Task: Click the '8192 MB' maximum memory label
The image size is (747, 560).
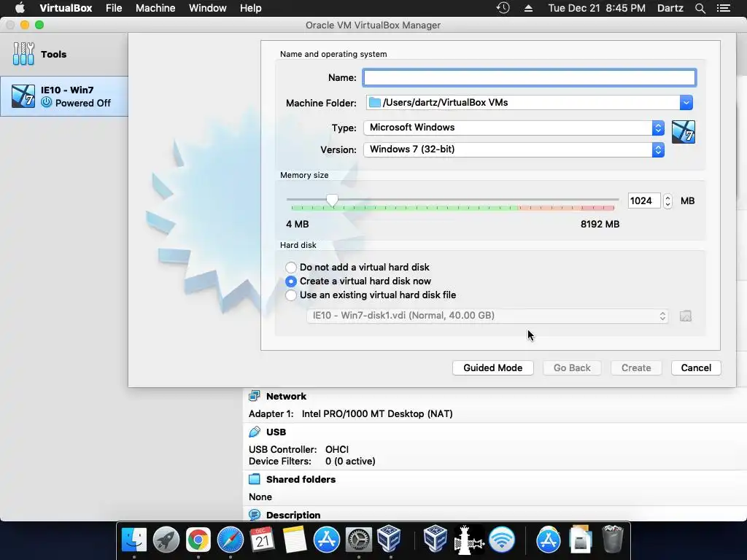Action: pos(600,224)
